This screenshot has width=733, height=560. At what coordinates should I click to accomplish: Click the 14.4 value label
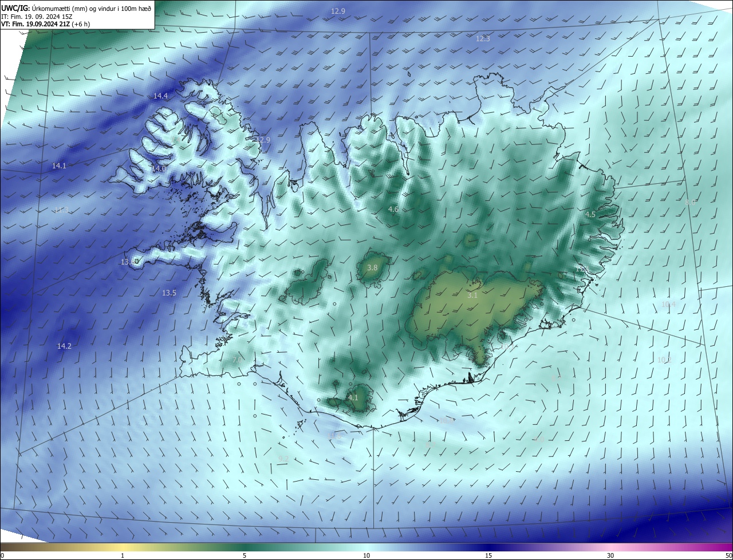click(x=160, y=96)
